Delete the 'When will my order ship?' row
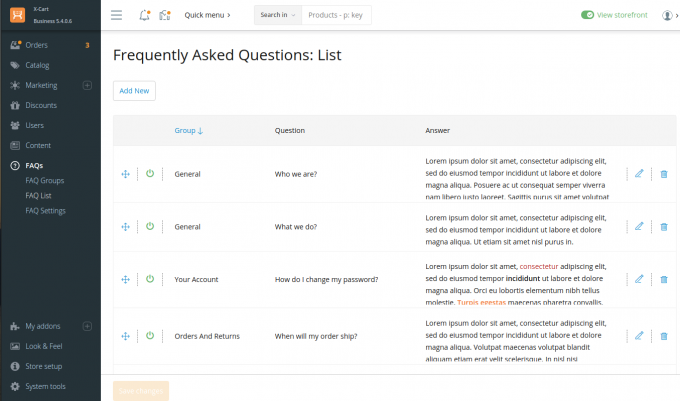This screenshot has width=680, height=401. coord(663,336)
